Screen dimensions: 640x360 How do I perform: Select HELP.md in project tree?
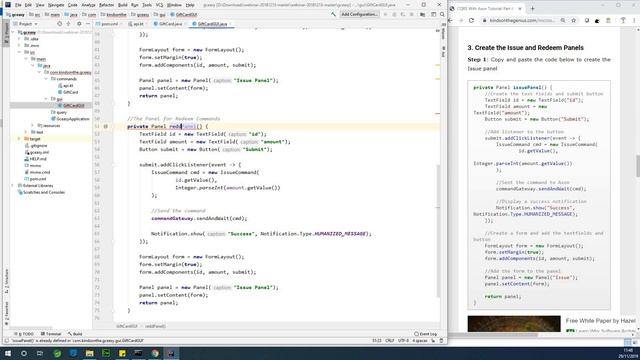coord(35,159)
